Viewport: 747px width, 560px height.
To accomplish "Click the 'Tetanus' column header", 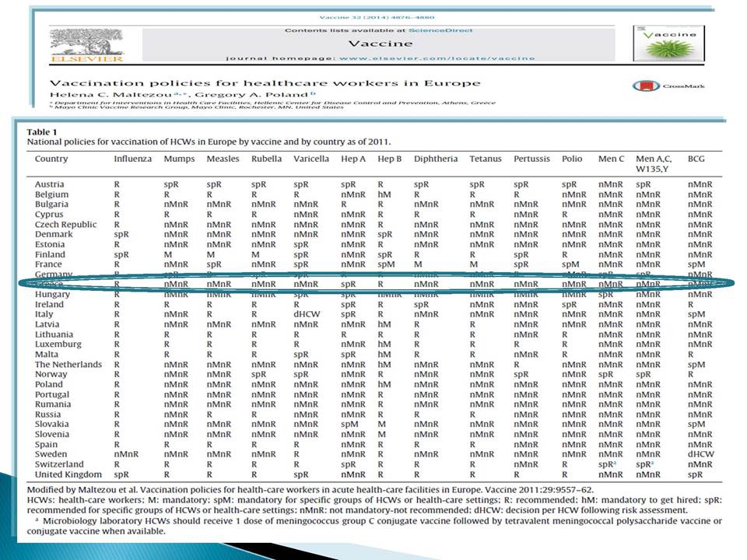I will click(x=486, y=159).
